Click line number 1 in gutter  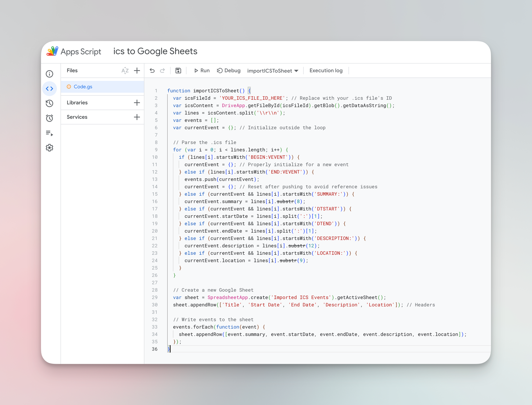click(x=156, y=91)
